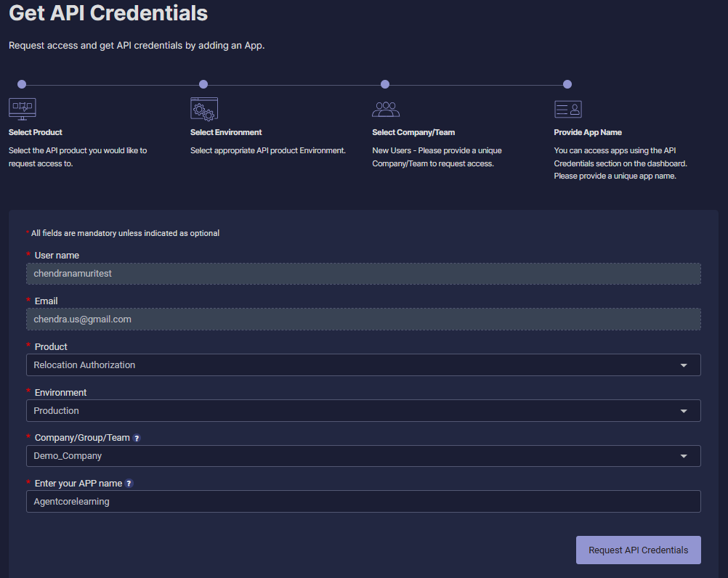
Task: Expand the Product dropdown showing Relocation Authorization
Action: click(x=363, y=365)
